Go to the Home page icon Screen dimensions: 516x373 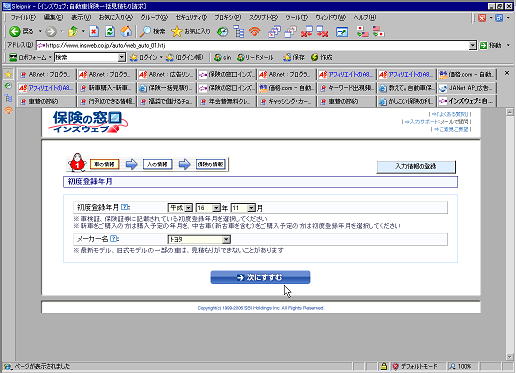(x=126, y=32)
